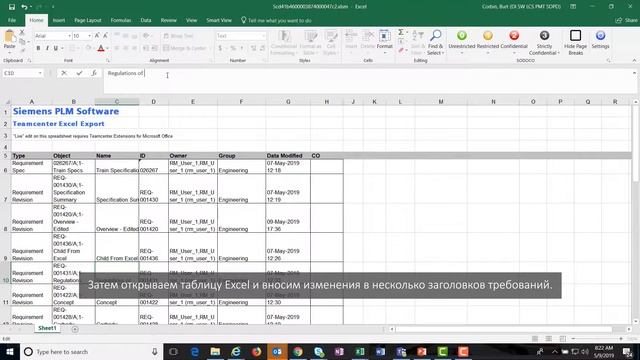Screen dimensions: 640x360
Task: Click Hide Page Breaks button
Action: tap(576, 42)
